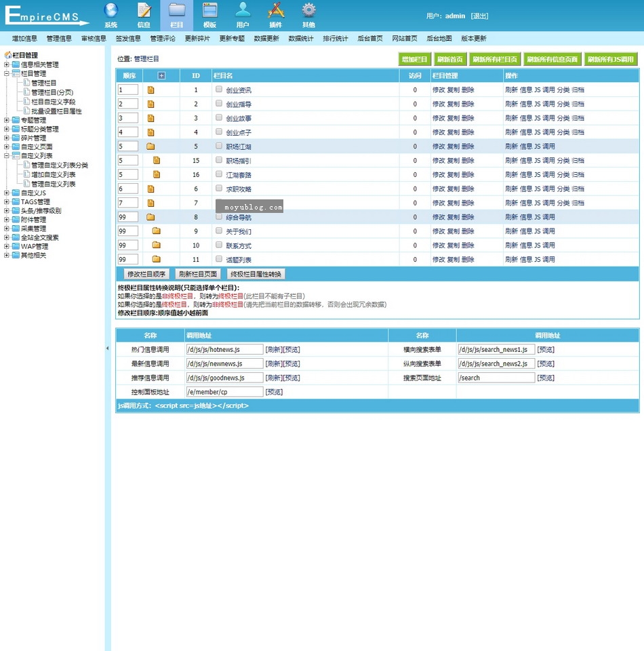Check the box beside 江湖套路
Image resolution: width=644 pixels, height=651 pixels.
[219, 174]
